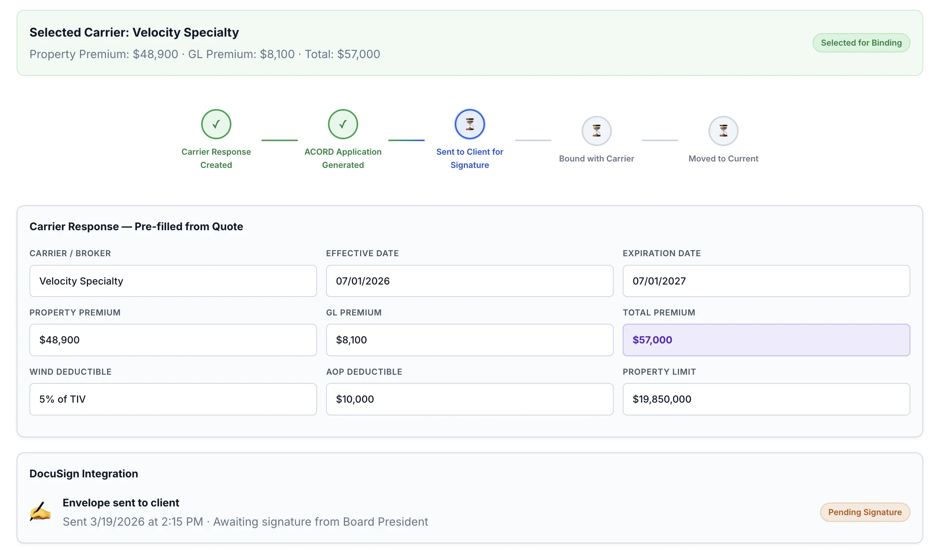
Task: Click the highlighted Total Premium field
Action: [x=766, y=340]
